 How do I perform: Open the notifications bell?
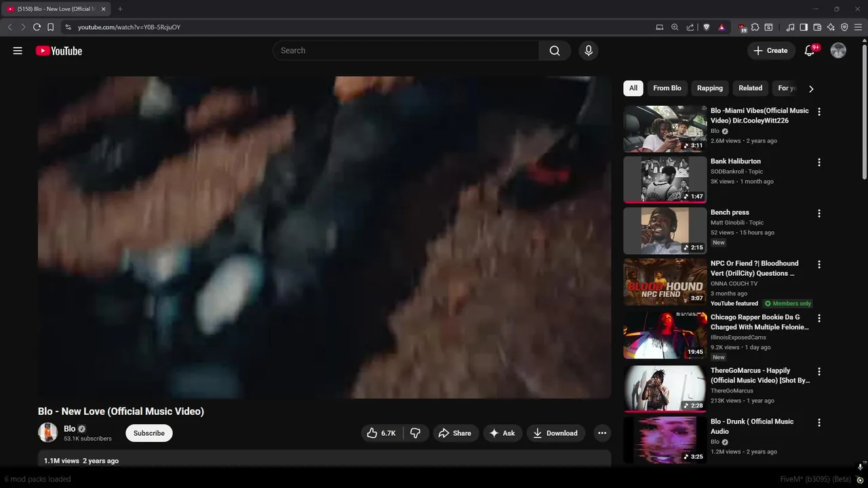(x=809, y=51)
